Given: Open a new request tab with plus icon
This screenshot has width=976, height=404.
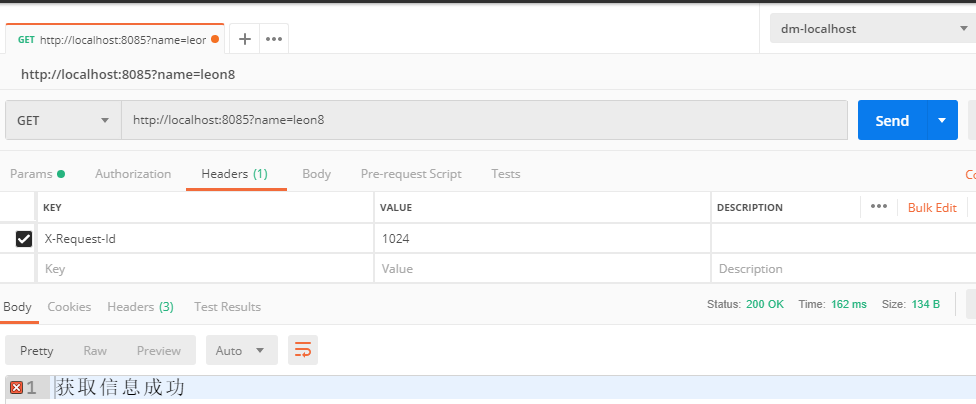Looking at the screenshot, I should (245, 39).
